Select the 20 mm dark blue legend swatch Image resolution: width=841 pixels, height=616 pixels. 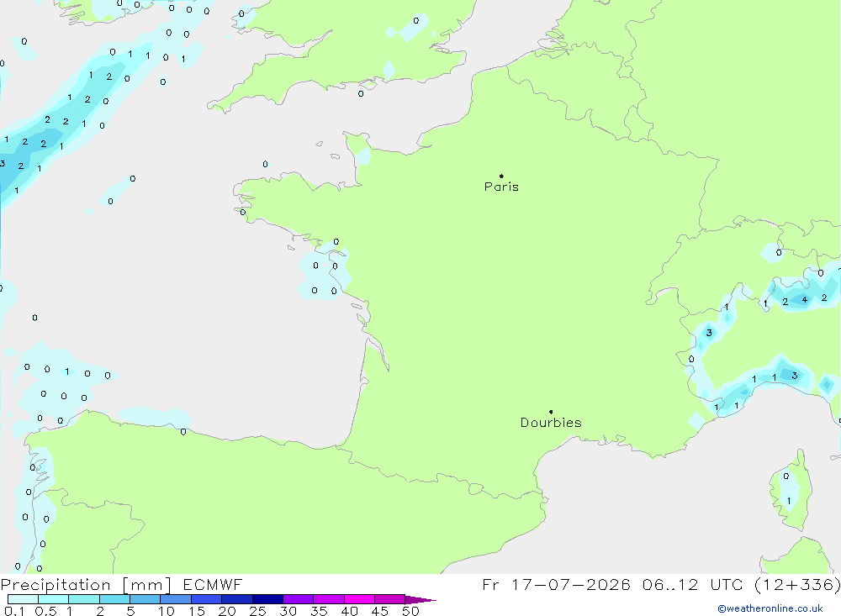tap(236, 599)
